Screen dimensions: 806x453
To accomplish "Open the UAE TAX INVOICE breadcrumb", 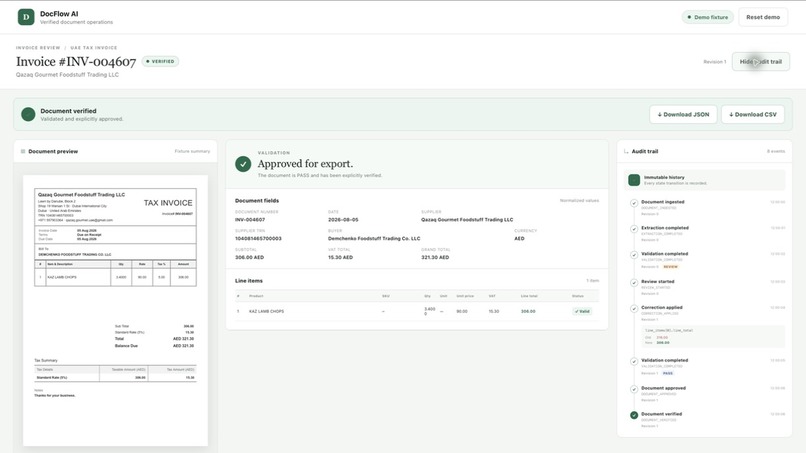I will (94, 48).
